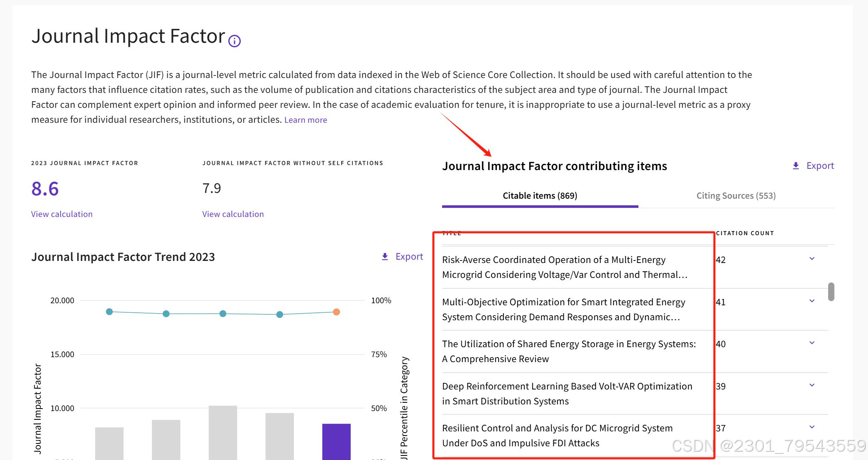Screen dimensions: 868x460
Task: Expand the Risk-Averse Coordinated Operation row
Action: [812, 259]
